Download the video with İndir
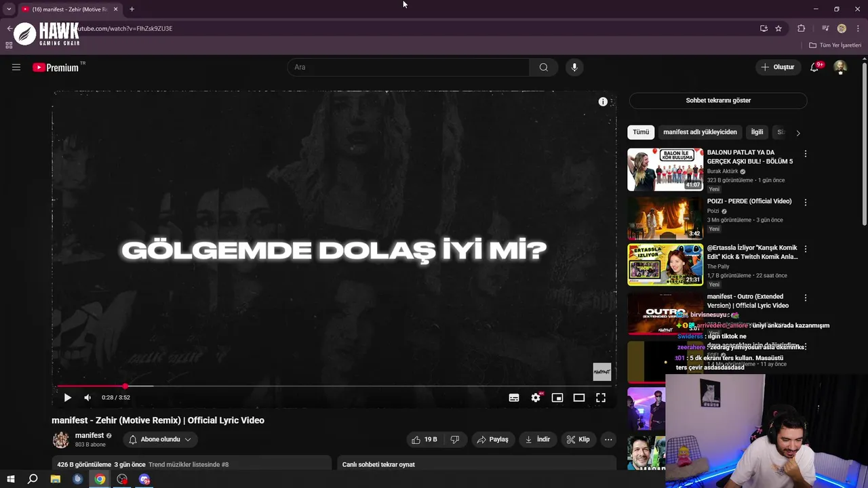868x488 pixels. tap(538, 439)
